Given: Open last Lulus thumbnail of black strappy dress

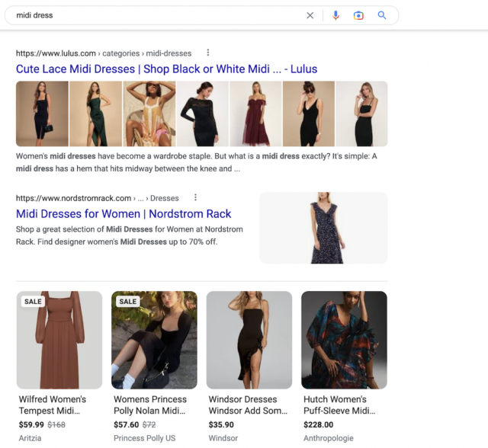Looking at the screenshot, I should [x=361, y=114].
